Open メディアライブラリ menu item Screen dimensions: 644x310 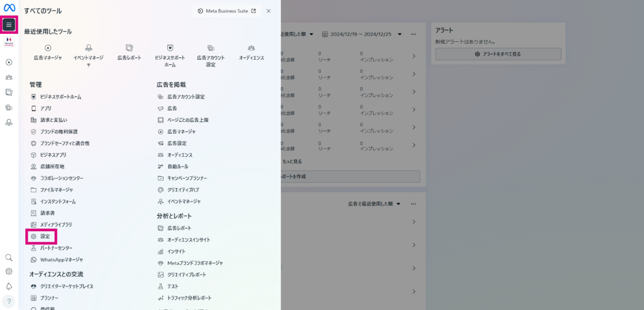[52, 225]
